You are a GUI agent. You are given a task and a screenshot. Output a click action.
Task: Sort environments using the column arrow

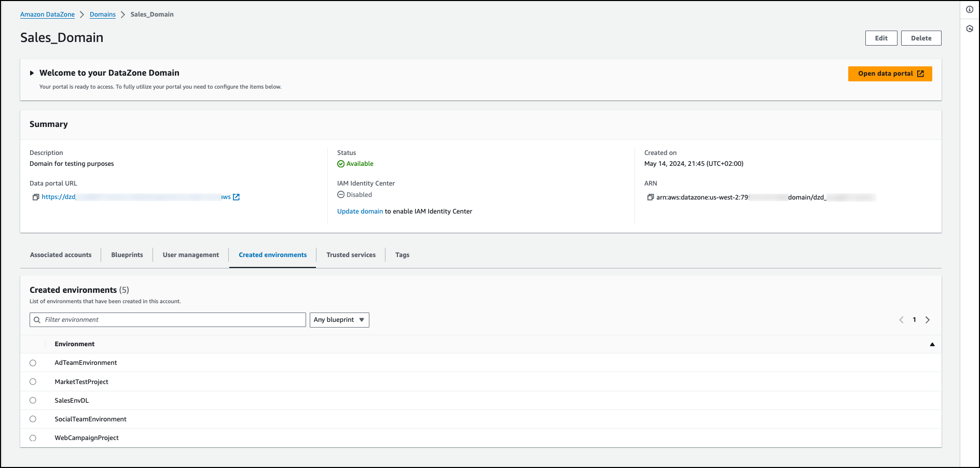click(932, 344)
